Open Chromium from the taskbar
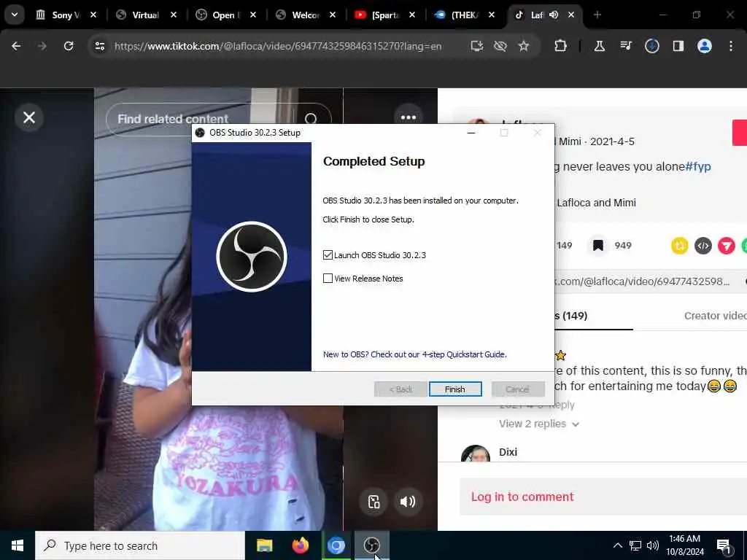This screenshot has width=747, height=560. (x=336, y=545)
